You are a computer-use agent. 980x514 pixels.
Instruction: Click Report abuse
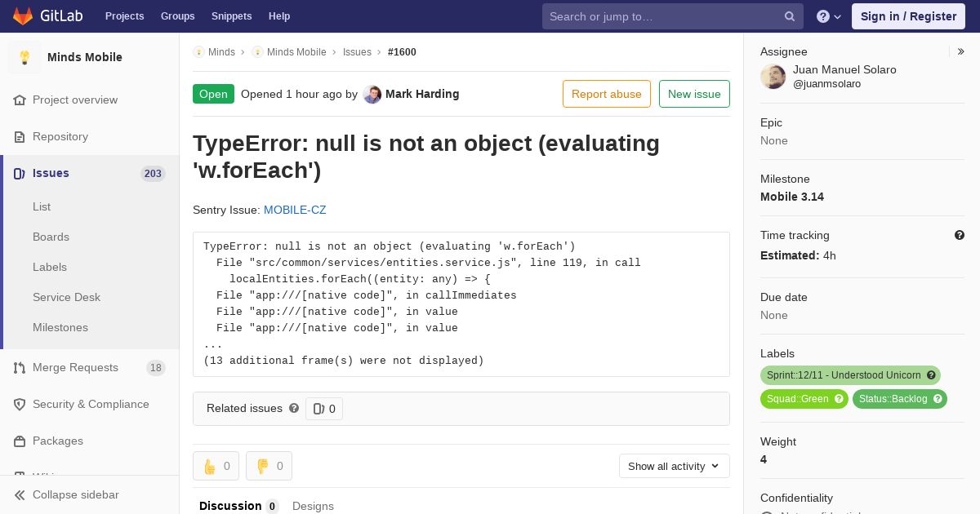(607, 94)
